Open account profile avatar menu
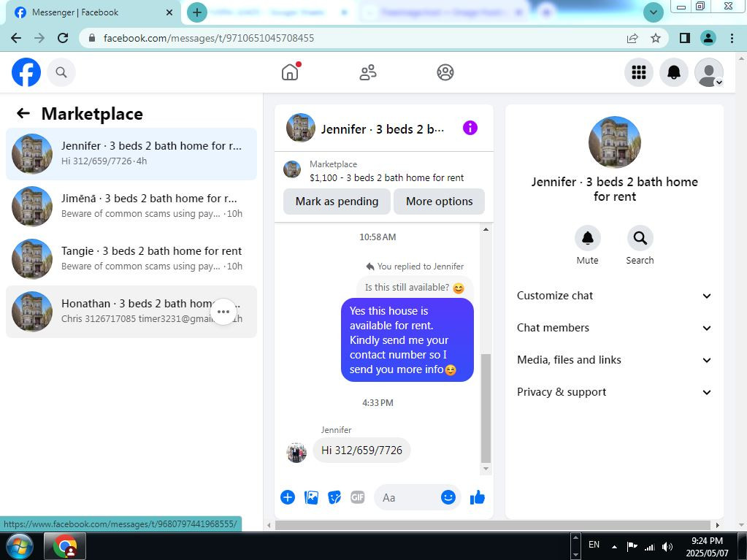This screenshot has height=560, width=747. (709, 72)
